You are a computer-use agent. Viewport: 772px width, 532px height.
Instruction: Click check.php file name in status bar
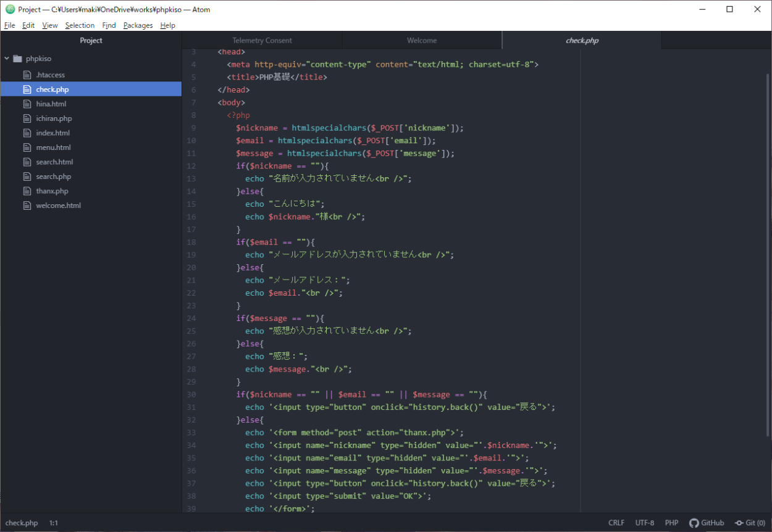(22, 523)
